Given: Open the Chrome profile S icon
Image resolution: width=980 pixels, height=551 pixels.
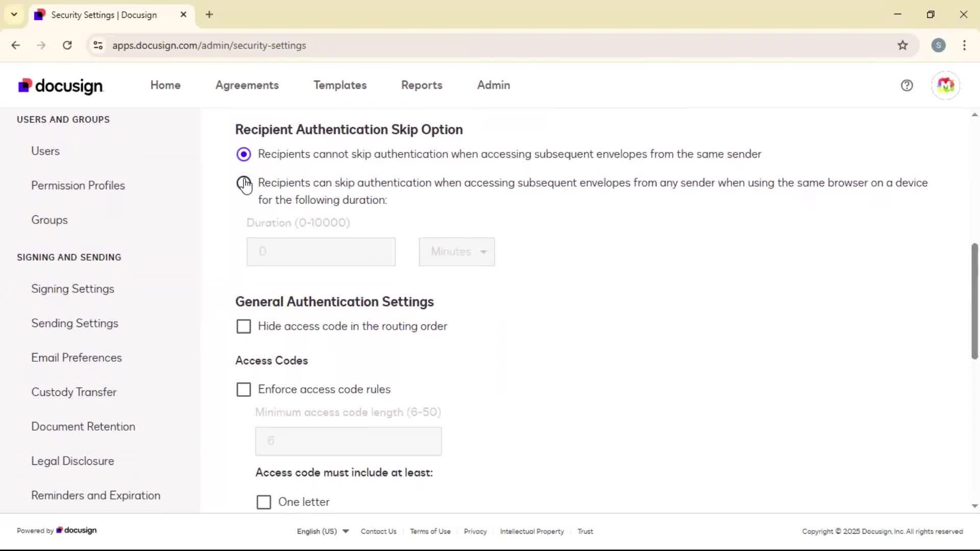Looking at the screenshot, I should point(938,45).
